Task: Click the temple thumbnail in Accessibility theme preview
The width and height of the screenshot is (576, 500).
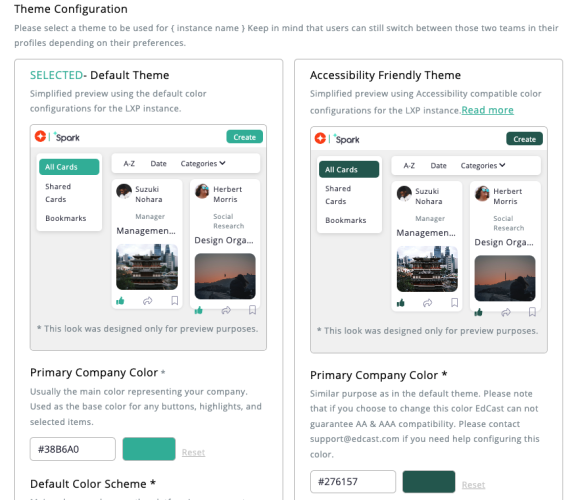Action: [427, 269]
